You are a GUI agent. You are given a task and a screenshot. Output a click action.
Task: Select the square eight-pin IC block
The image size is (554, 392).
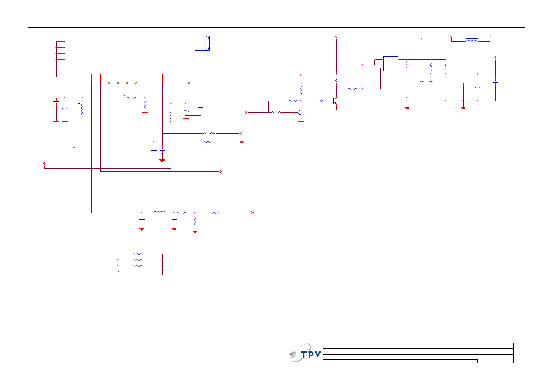(391, 64)
